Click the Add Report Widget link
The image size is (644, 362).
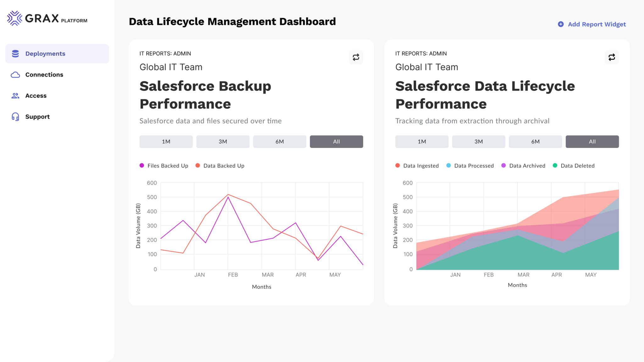pos(597,24)
